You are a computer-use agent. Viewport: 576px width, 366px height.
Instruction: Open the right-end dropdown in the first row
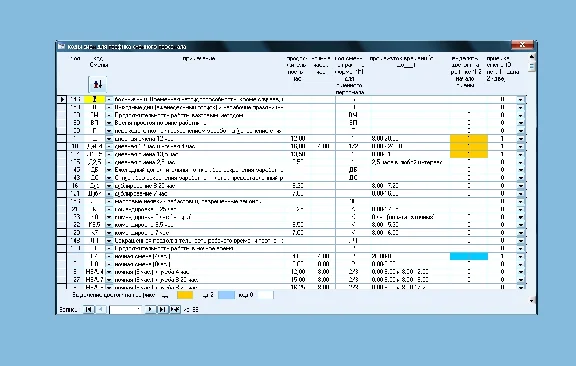pyautogui.click(x=521, y=99)
